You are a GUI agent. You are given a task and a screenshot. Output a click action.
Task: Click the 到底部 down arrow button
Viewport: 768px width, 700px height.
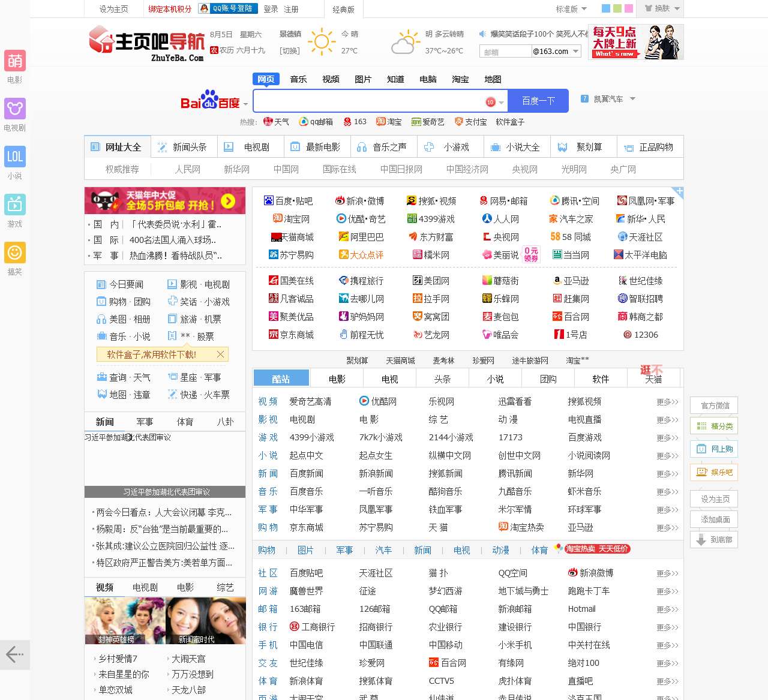(714, 540)
